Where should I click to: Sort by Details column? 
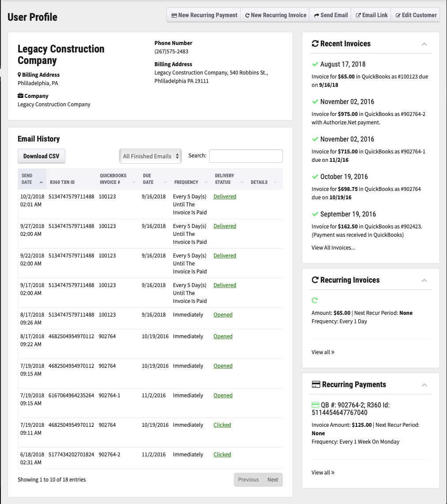tap(275, 182)
